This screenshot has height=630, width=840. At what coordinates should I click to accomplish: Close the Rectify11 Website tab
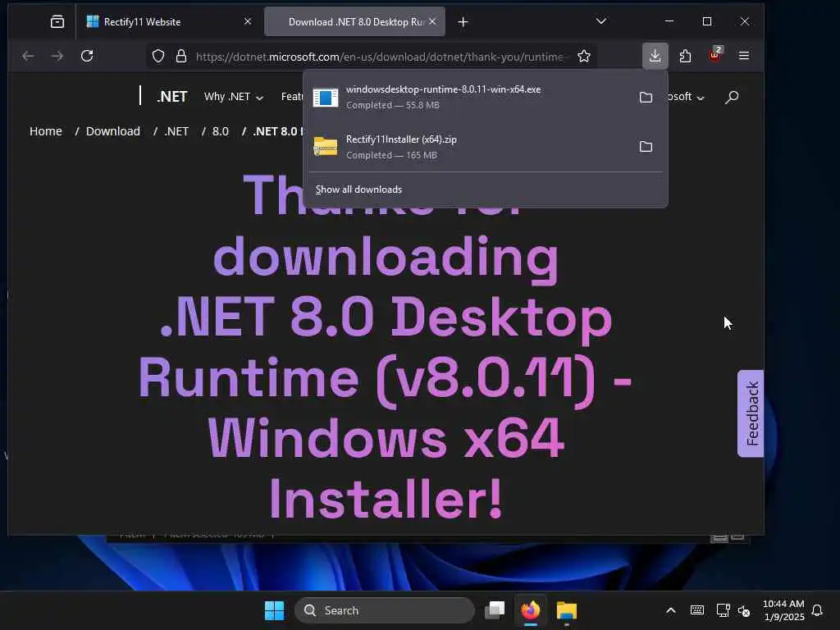[248, 21]
